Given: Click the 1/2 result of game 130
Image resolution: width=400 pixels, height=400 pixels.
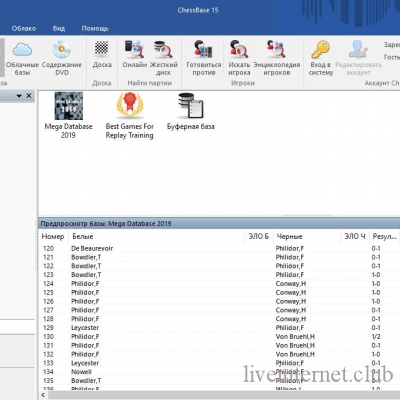Looking at the screenshot, I should click(376, 337).
